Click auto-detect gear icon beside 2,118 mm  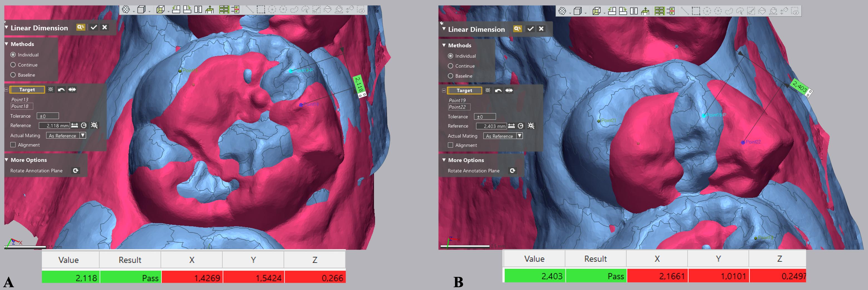(94, 125)
